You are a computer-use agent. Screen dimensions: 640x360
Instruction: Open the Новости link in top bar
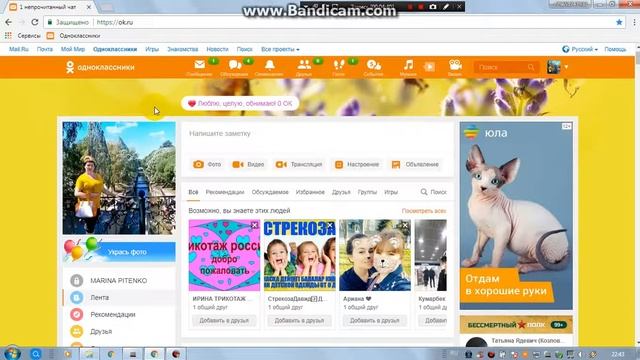tap(217, 49)
